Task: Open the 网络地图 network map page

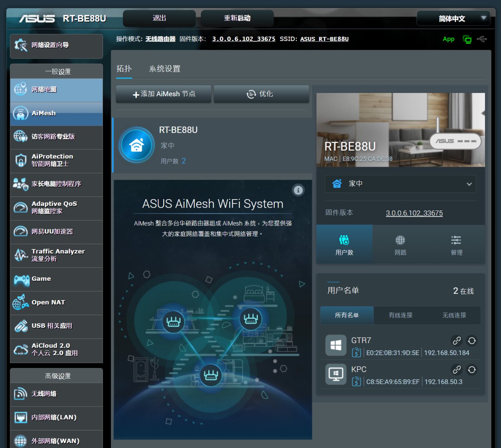Action: (56, 90)
